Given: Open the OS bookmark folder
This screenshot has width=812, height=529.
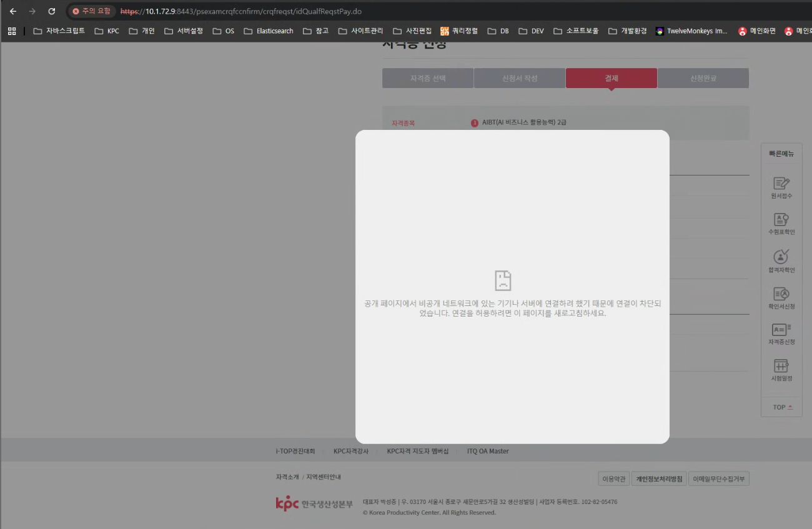Looking at the screenshot, I should click(223, 31).
